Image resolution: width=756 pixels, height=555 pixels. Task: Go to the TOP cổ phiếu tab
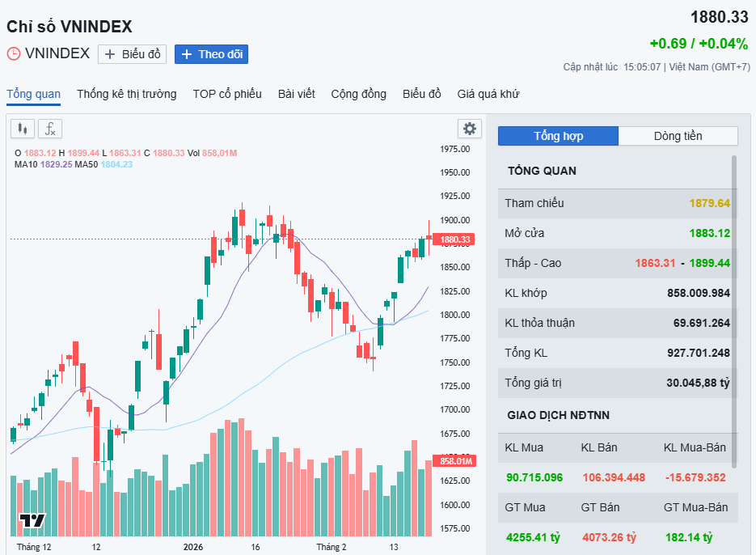pyautogui.click(x=227, y=94)
